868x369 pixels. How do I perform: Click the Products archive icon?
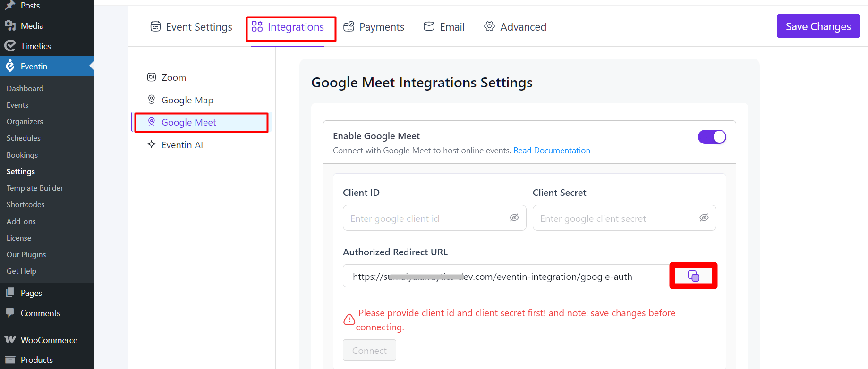10,360
